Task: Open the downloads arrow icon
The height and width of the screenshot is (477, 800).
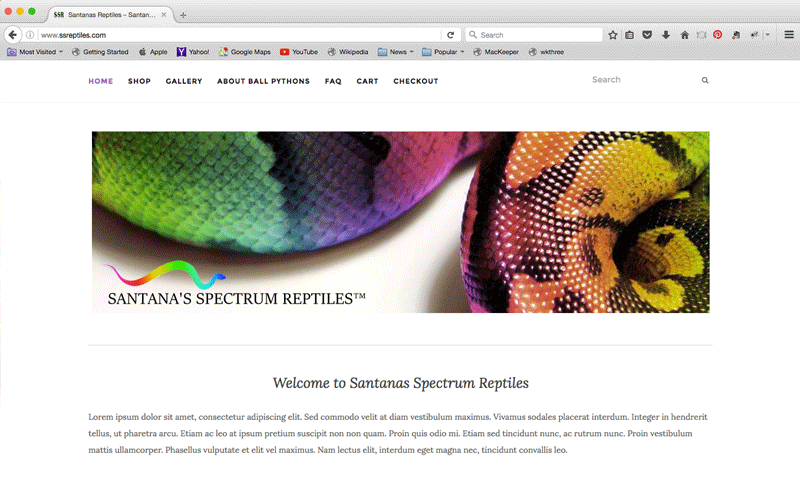Action: (x=666, y=35)
